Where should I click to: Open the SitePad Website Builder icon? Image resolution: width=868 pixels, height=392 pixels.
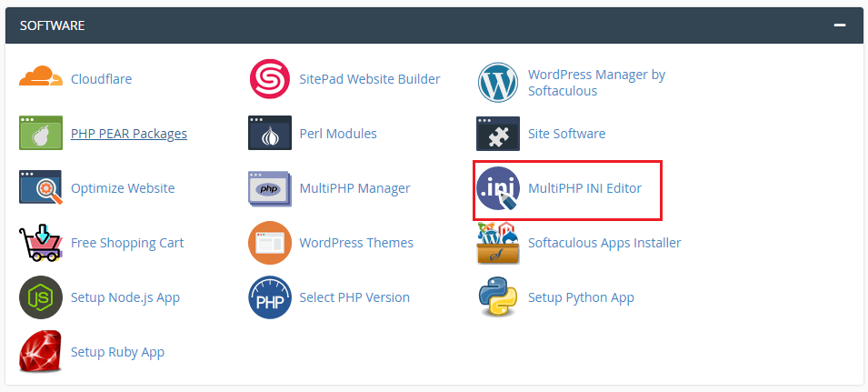tap(270, 79)
